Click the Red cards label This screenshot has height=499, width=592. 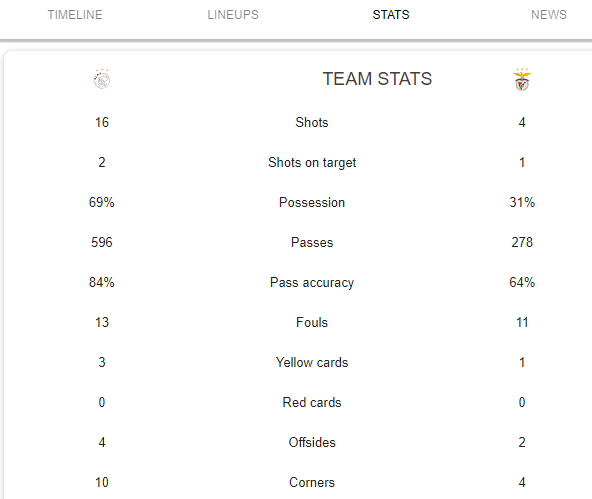(x=312, y=402)
